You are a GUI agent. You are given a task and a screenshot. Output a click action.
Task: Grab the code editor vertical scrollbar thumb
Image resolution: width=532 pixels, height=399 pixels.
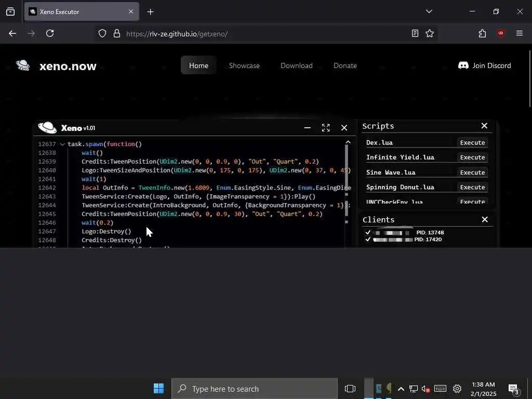[347, 167]
